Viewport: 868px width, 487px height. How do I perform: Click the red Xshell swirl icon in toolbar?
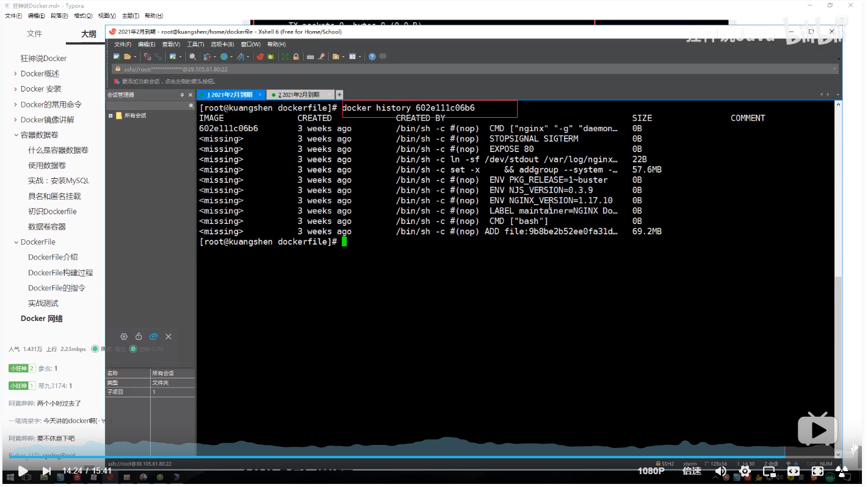(260, 57)
